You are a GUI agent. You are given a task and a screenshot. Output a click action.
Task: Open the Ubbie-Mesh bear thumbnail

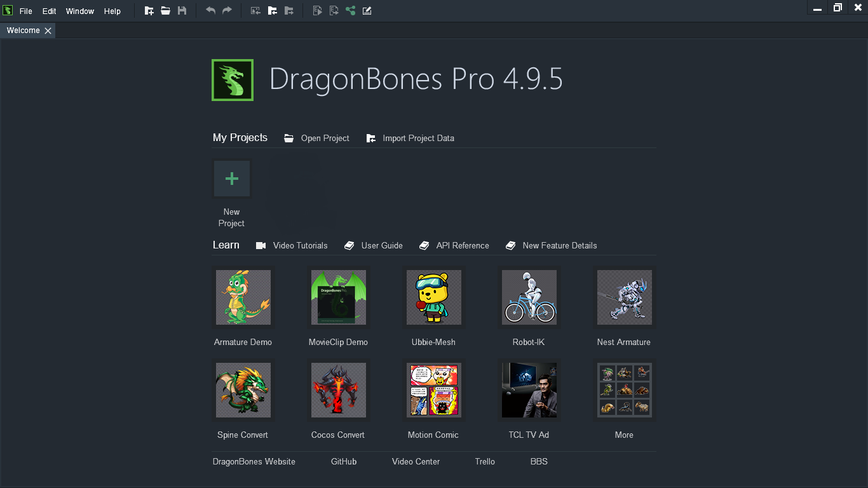434,297
